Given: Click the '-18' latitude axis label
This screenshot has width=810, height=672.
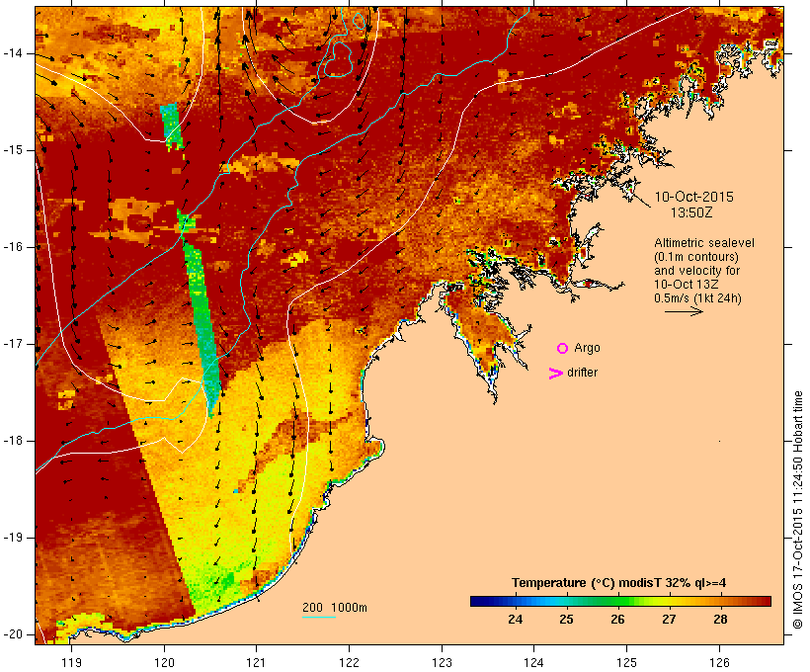Looking at the screenshot, I should click(12, 441).
